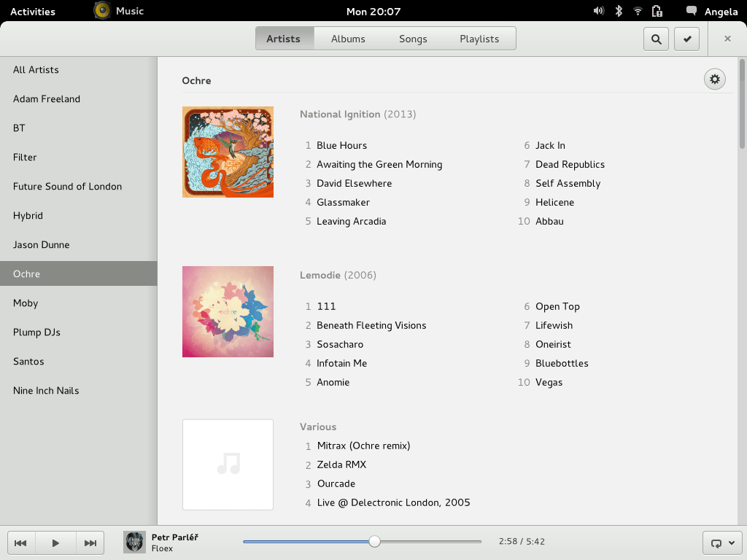This screenshot has height=560, width=747.
Task: Play the currently loaded Floex track
Action: pos(55,542)
